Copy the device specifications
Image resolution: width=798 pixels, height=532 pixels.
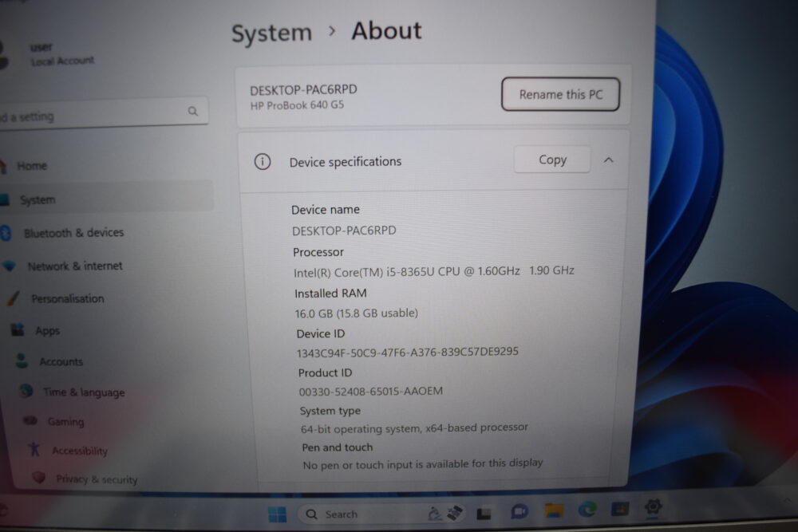point(552,160)
